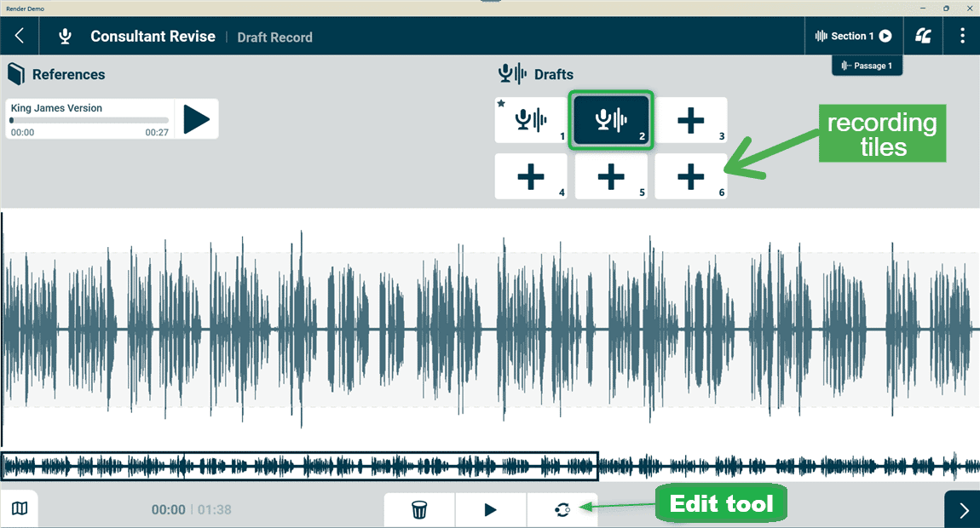Open the book icon at bottom left

[x=20, y=508]
